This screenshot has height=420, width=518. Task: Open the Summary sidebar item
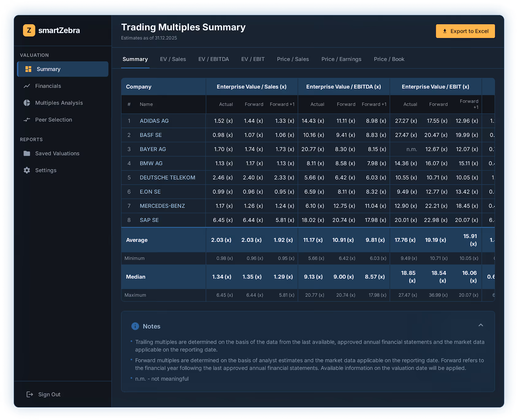(63, 69)
